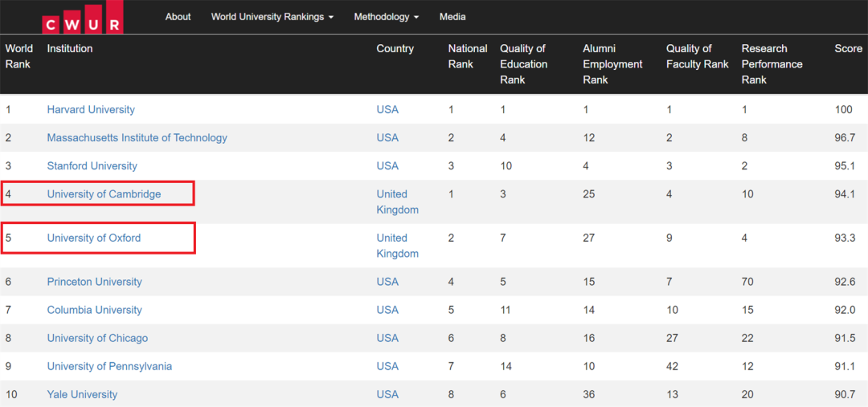Open Harvard University link
The width and height of the screenshot is (868, 407).
[91, 110]
